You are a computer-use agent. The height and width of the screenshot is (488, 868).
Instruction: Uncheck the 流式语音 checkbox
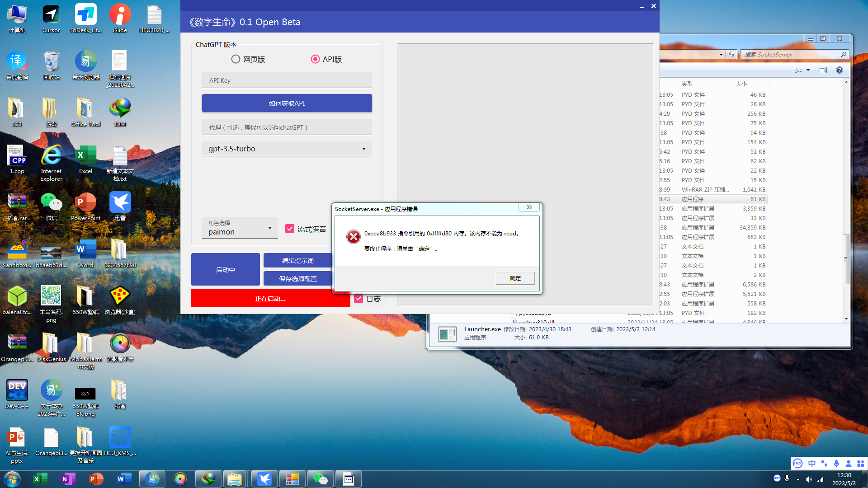click(x=290, y=229)
